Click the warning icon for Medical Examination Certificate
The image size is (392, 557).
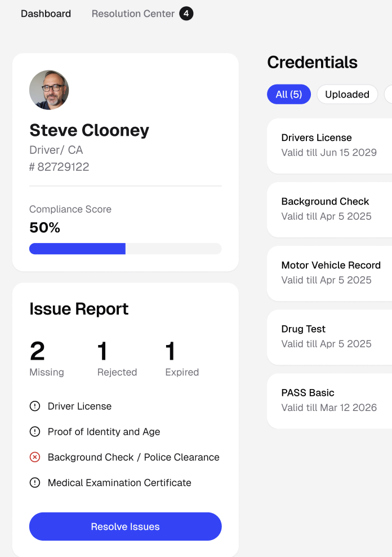(x=35, y=483)
